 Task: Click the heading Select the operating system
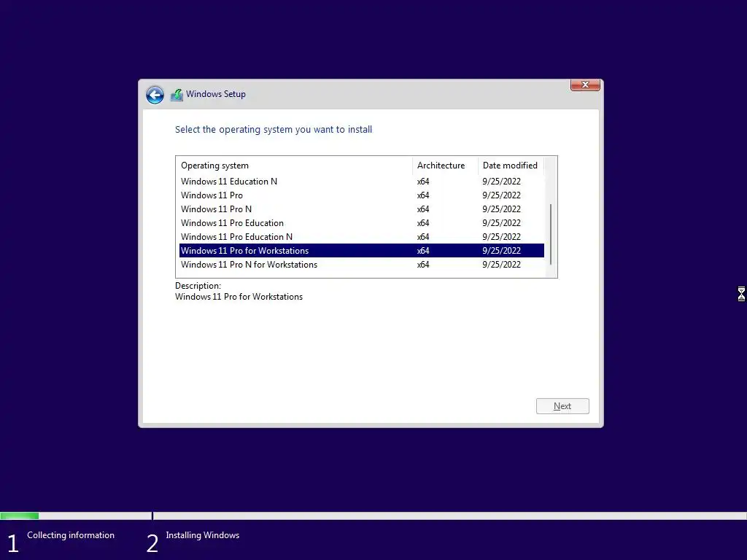coord(274,130)
